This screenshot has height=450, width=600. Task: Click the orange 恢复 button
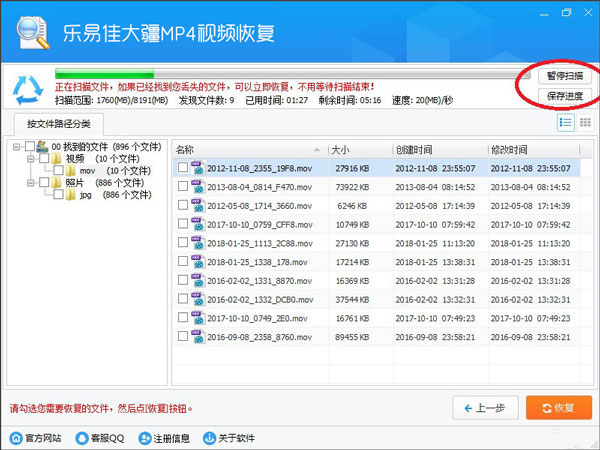click(x=559, y=408)
